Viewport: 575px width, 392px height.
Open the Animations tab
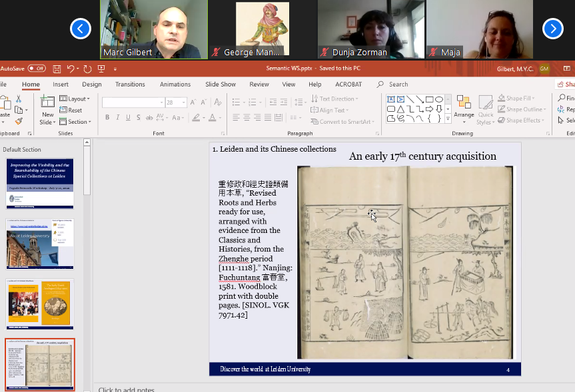tap(175, 85)
